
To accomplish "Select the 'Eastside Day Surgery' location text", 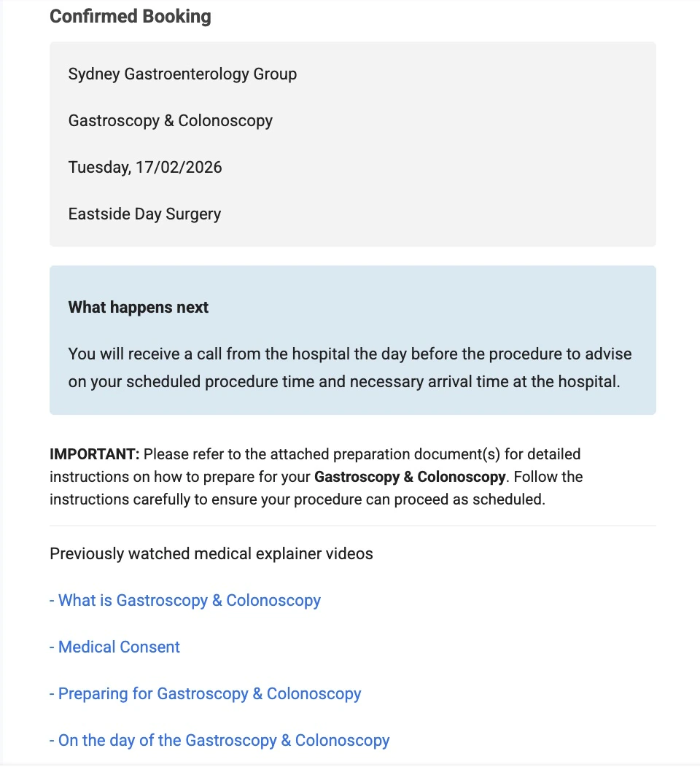I will [x=144, y=214].
